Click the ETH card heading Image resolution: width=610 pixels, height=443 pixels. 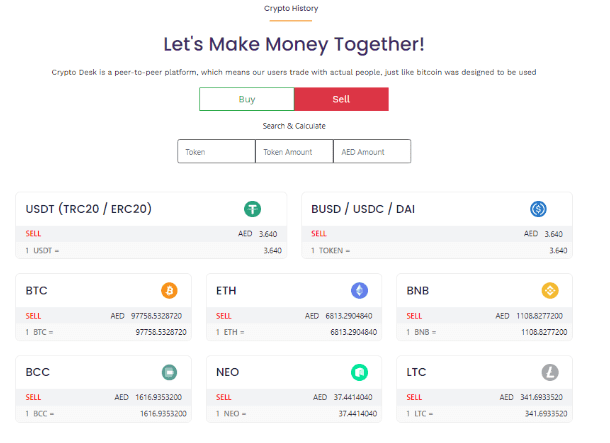[226, 290]
